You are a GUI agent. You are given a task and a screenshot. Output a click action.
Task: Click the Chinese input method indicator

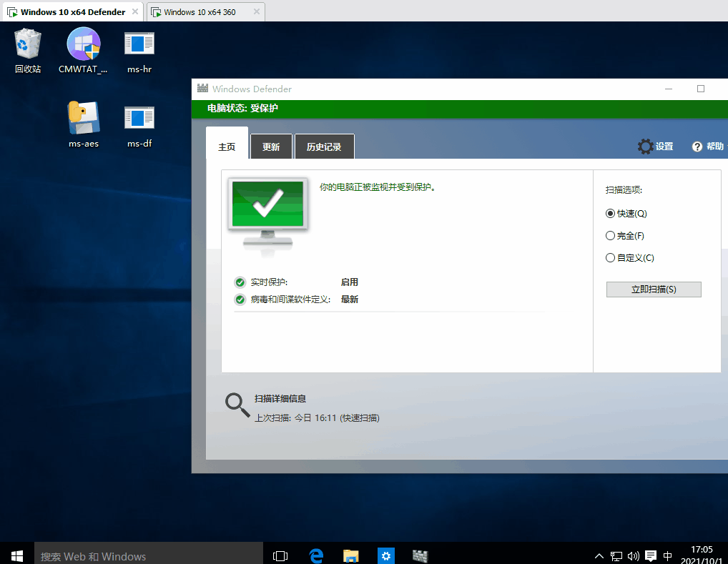(668, 555)
